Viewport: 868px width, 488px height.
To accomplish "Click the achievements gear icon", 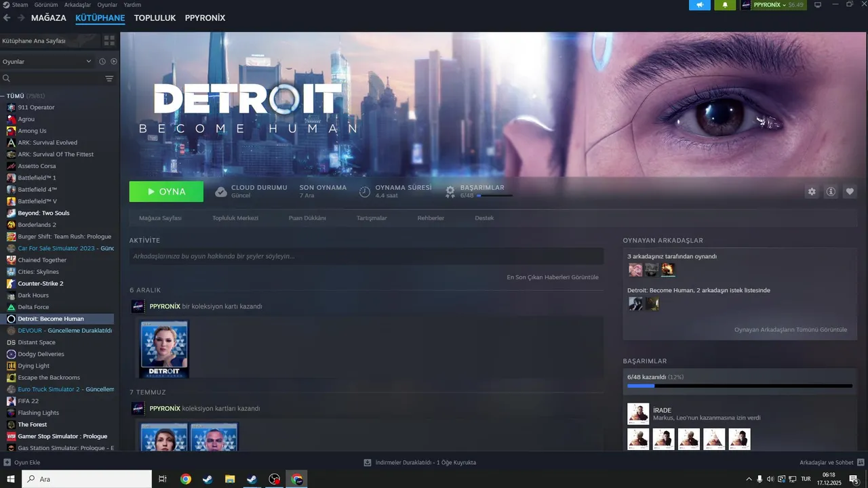I will click(x=450, y=192).
